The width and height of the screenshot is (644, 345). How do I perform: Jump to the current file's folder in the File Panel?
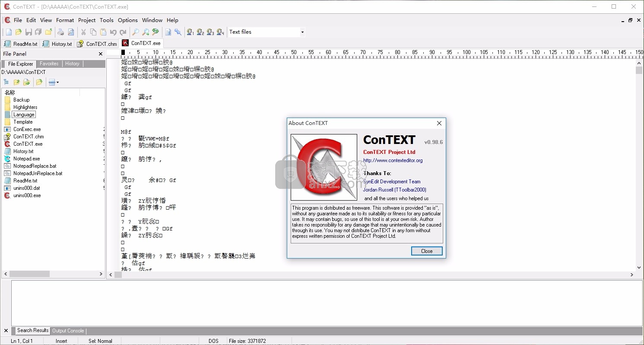click(x=26, y=82)
